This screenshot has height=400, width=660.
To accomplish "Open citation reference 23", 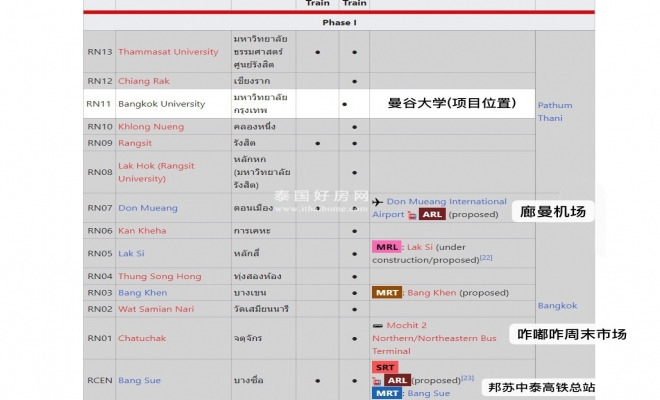I will tap(467, 378).
